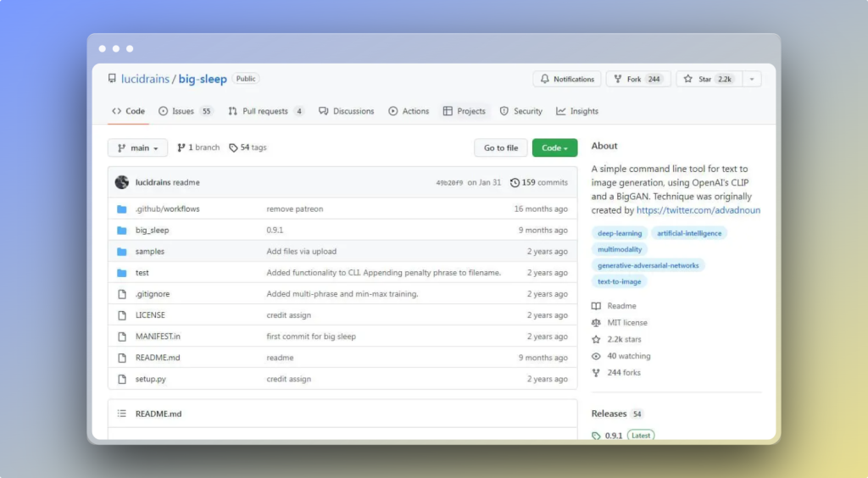The width and height of the screenshot is (868, 478).
Task: Expand the main branch selector dropdown
Action: click(x=137, y=147)
